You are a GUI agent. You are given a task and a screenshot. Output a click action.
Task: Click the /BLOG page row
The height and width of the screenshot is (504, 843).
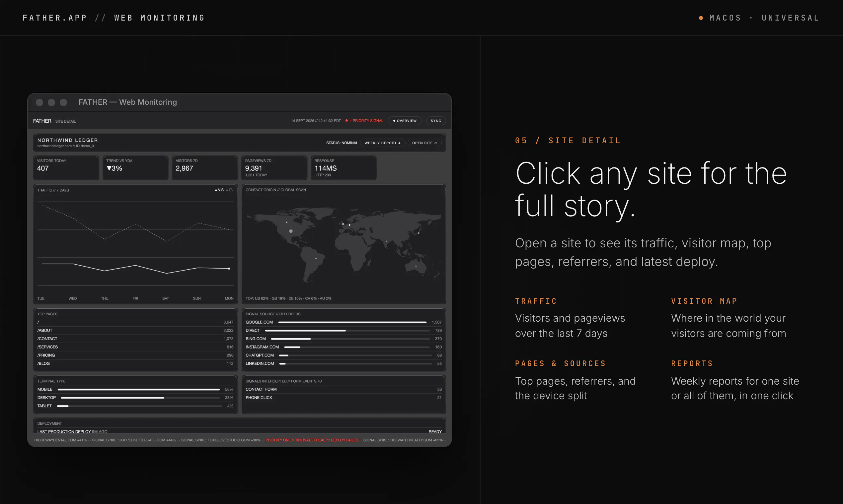[x=135, y=363]
